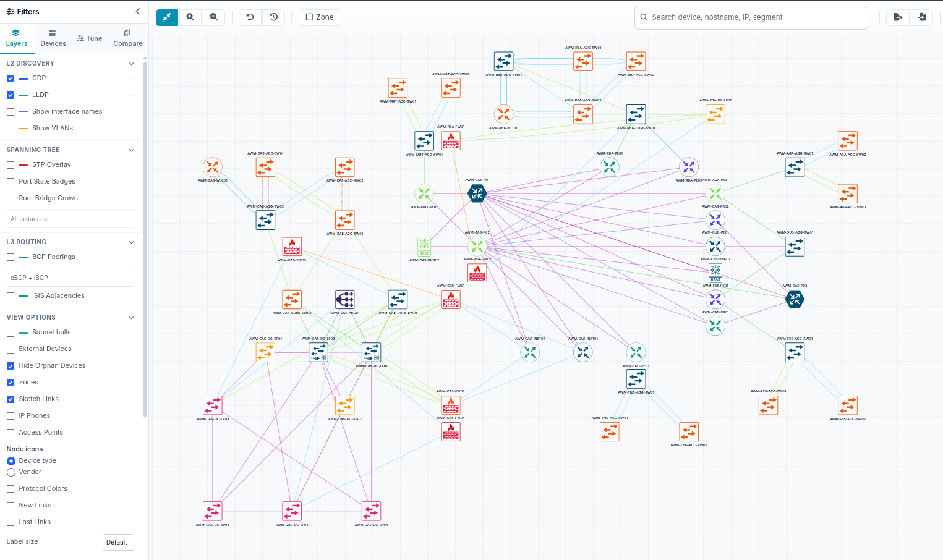Select the AWM-CAS-P01 hexagon router node

(x=477, y=193)
